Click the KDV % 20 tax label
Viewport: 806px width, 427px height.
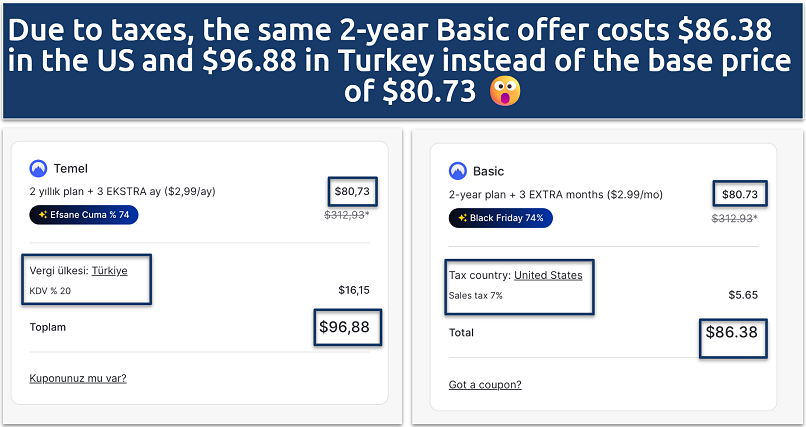click(50, 292)
